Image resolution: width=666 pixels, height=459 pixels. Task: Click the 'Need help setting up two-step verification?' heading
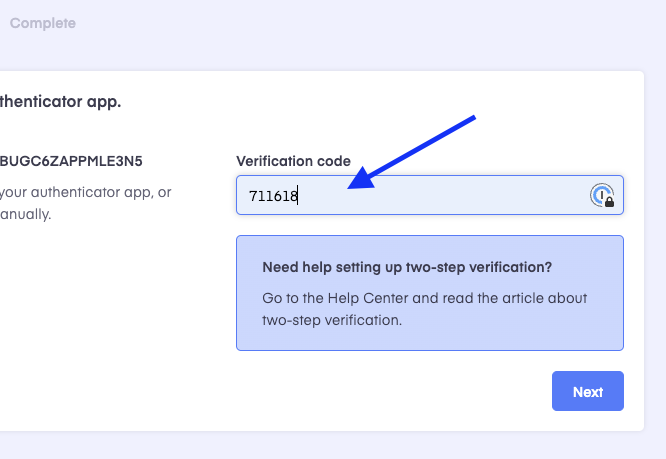click(407, 267)
